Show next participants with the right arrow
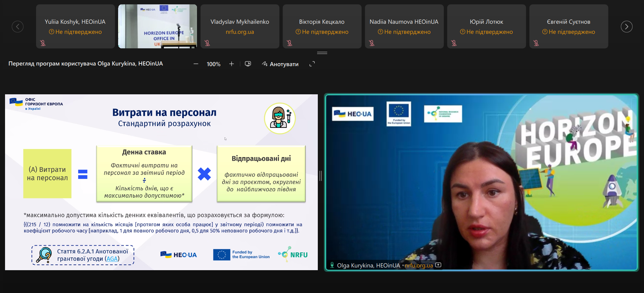This screenshot has width=644, height=293. pyautogui.click(x=626, y=27)
